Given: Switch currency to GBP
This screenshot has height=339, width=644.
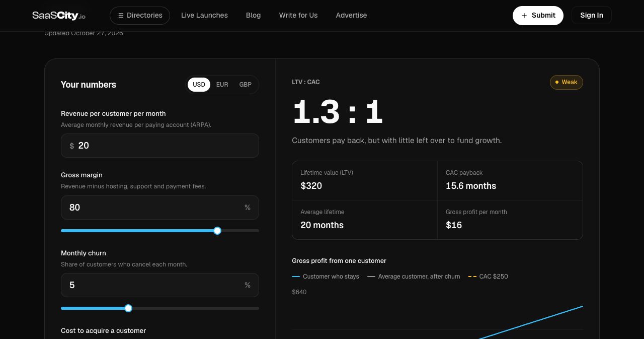Looking at the screenshot, I should (x=246, y=85).
